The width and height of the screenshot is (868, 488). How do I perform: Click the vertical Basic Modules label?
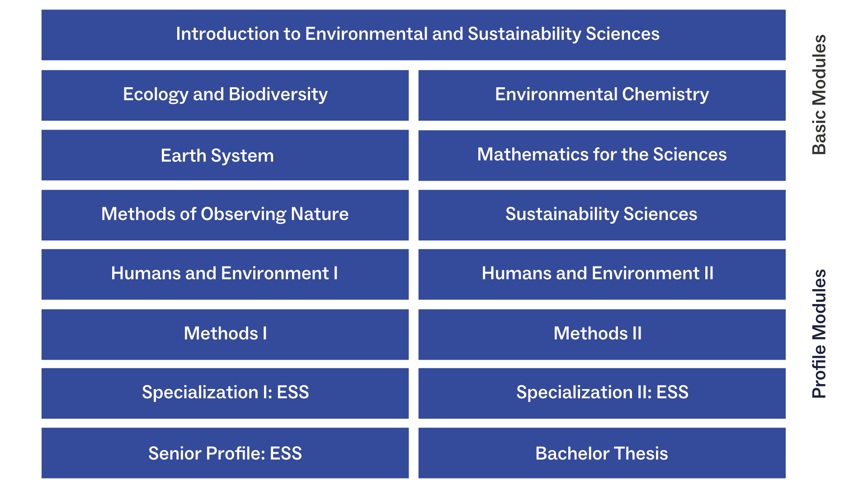point(819,94)
